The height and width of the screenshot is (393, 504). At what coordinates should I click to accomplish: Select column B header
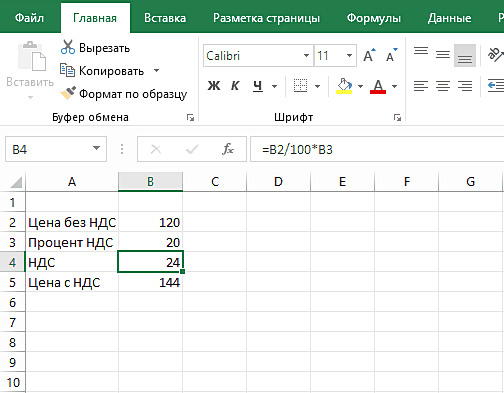point(150,182)
